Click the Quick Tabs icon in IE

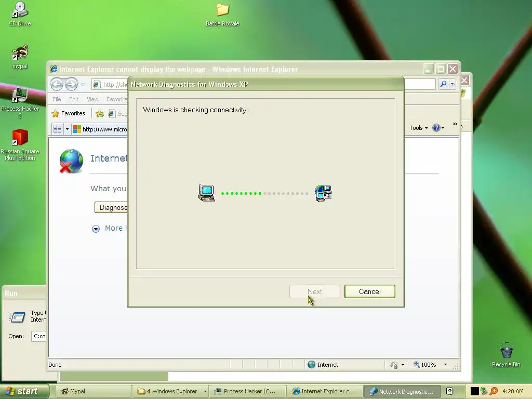point(57,129)
